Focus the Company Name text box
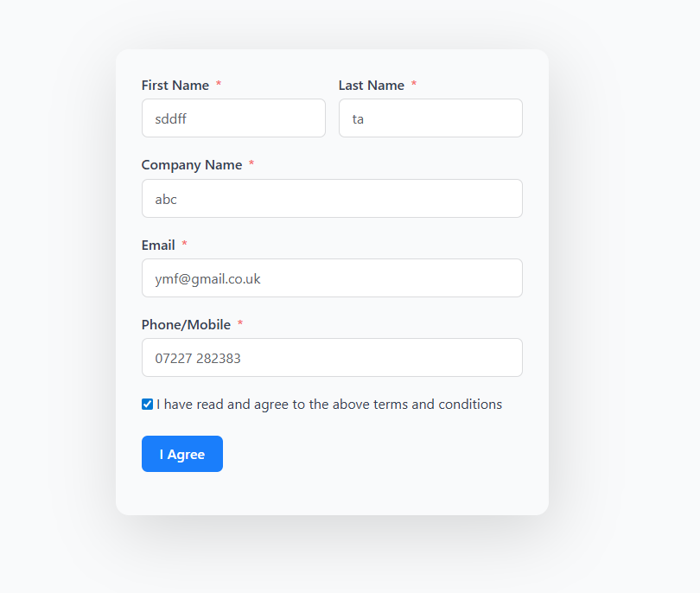 [332, 199]
